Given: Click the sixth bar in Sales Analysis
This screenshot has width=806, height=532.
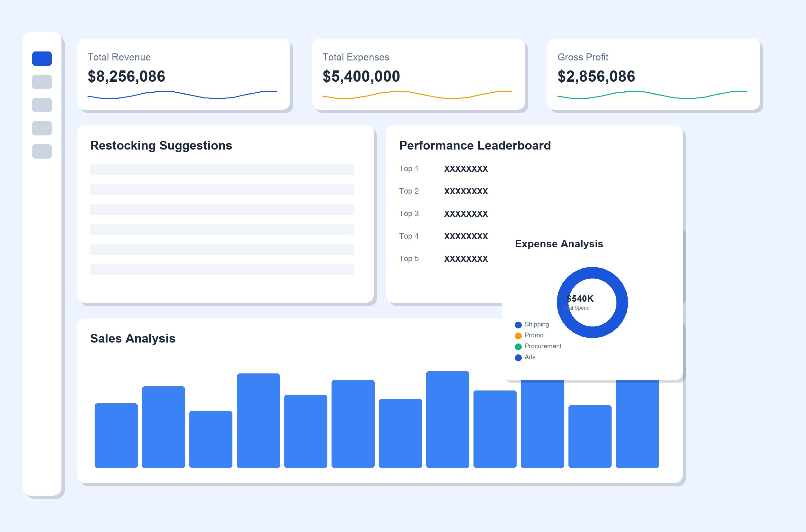Looking at the screenshot, I should point(353,424).
